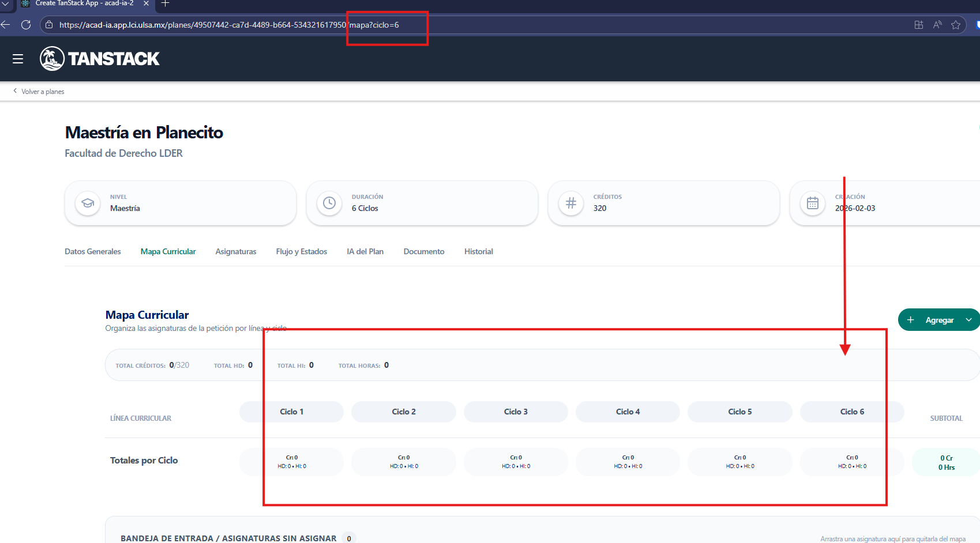Open the read aloud icon in address bar
Image resolution: width=980 pixels, height=543 pixels.
(937, 25)
